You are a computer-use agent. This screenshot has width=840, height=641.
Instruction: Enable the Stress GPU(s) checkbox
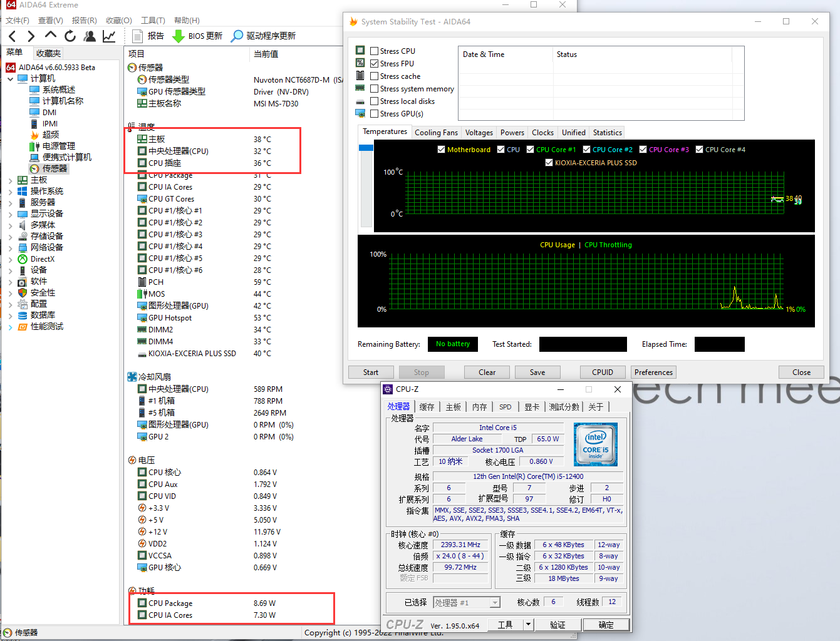pos(374,114)
